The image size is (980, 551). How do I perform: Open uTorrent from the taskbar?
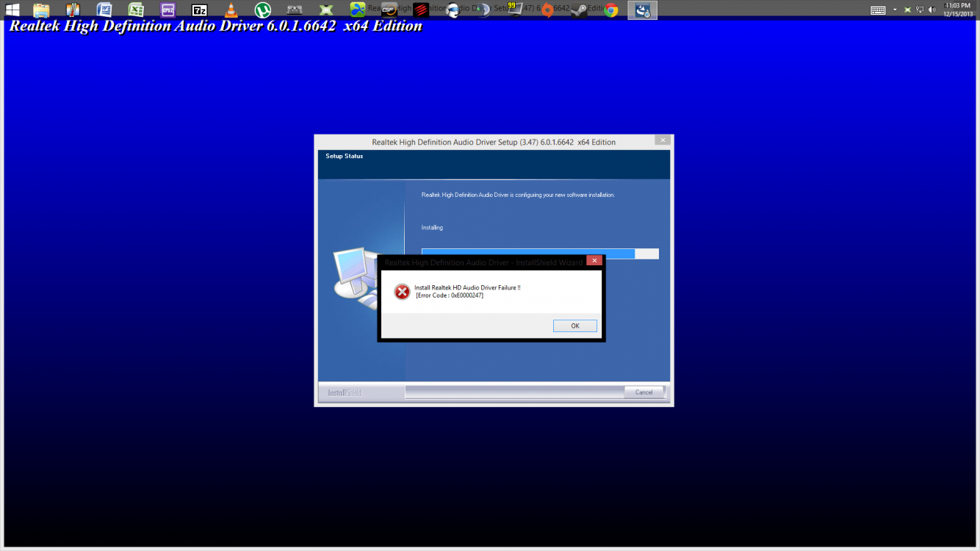262,10
